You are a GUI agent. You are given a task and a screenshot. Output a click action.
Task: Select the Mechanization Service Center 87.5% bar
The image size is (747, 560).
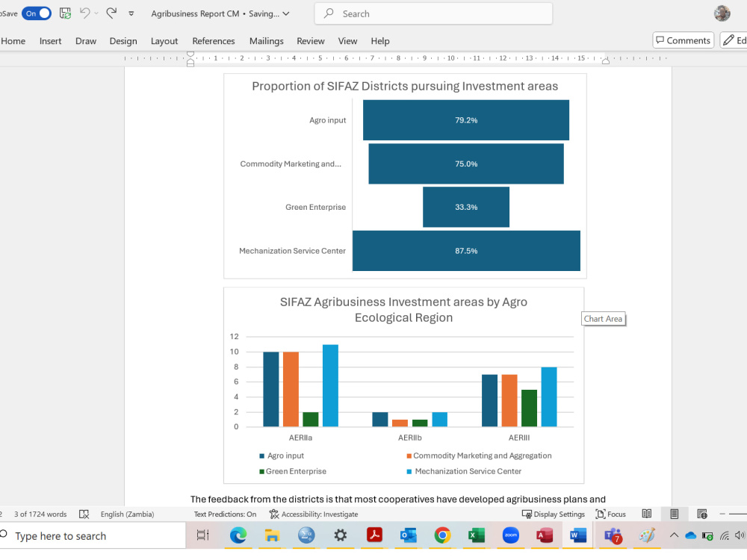466,251
